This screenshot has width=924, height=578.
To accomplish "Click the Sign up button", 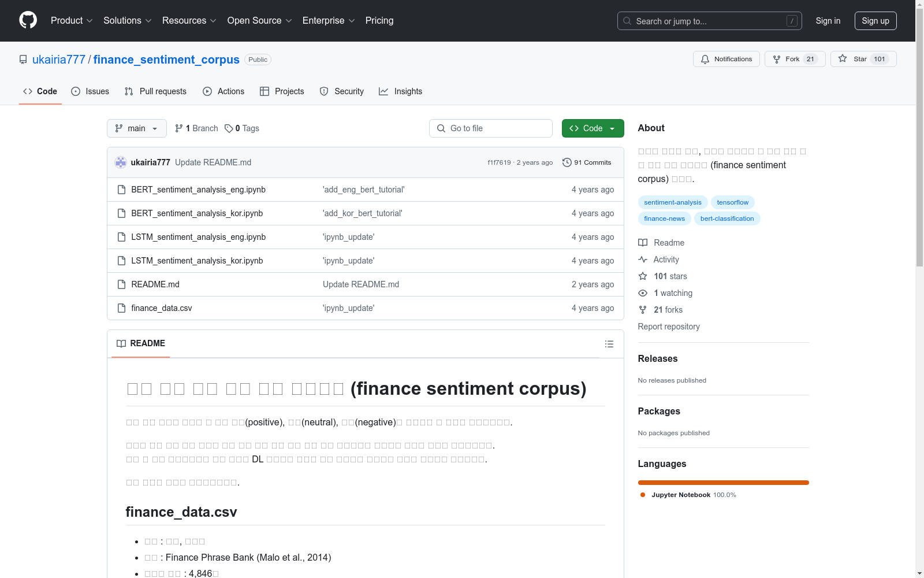I will point(875,21).
